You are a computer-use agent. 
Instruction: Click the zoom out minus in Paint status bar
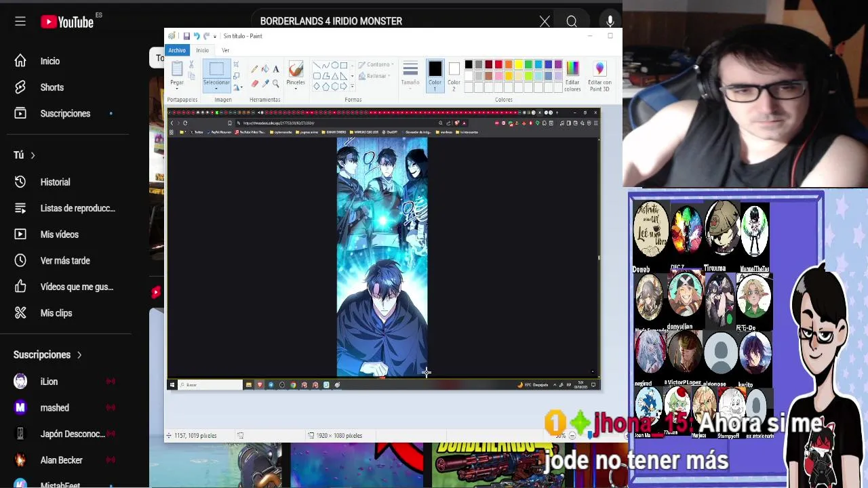tap(572, 436)
